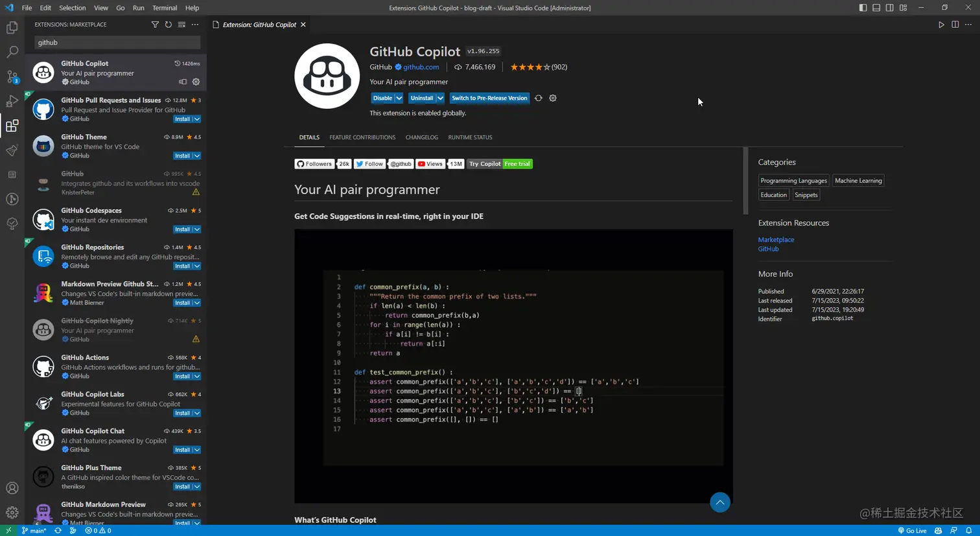Viewport: 980px width, 536px height.
Task: Open the Run and Debug view
Action: click(12, 101)
